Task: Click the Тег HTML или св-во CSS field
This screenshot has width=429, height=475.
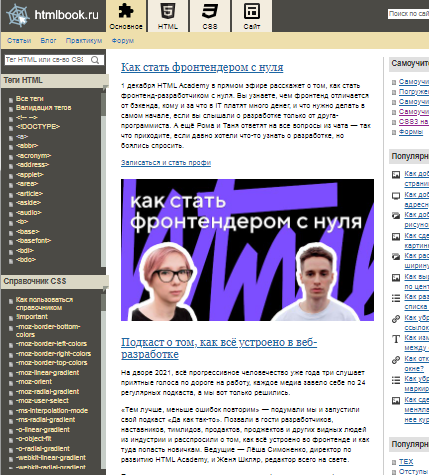Action: 47,60
